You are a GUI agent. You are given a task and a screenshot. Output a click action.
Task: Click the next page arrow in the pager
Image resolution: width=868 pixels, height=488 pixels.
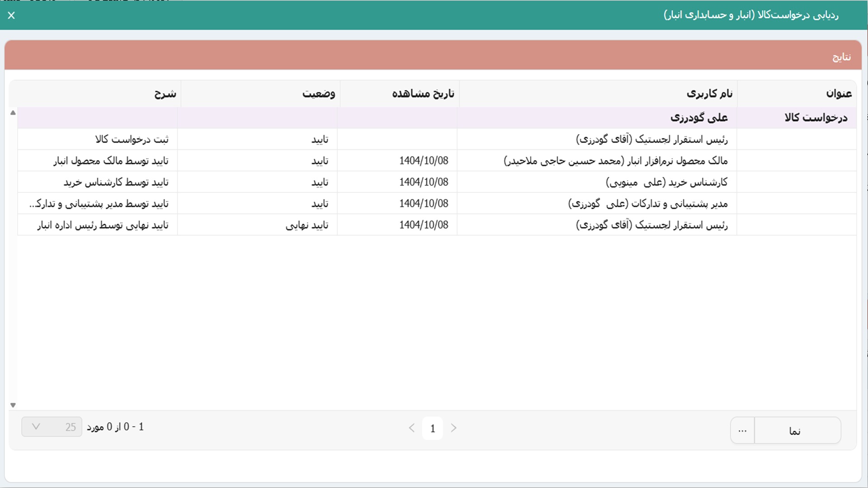454,428
